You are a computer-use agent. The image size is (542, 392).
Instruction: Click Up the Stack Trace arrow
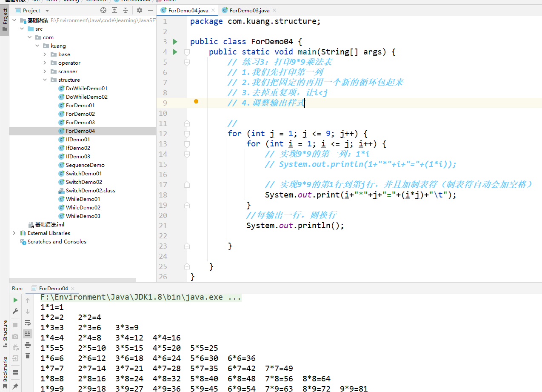[x=28, y=300]
